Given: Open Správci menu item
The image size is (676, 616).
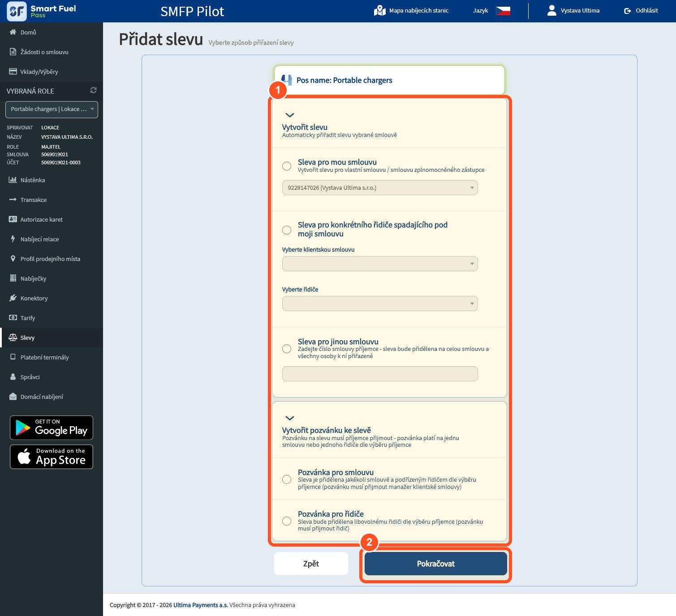Looking at the screenshot, I should click(x=52, y=377).
